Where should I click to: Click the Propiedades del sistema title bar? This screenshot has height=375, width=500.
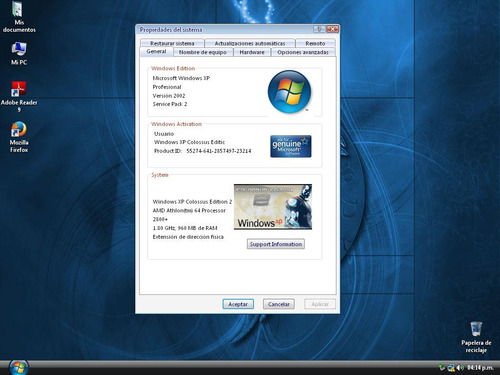click(x=225, y=29)
